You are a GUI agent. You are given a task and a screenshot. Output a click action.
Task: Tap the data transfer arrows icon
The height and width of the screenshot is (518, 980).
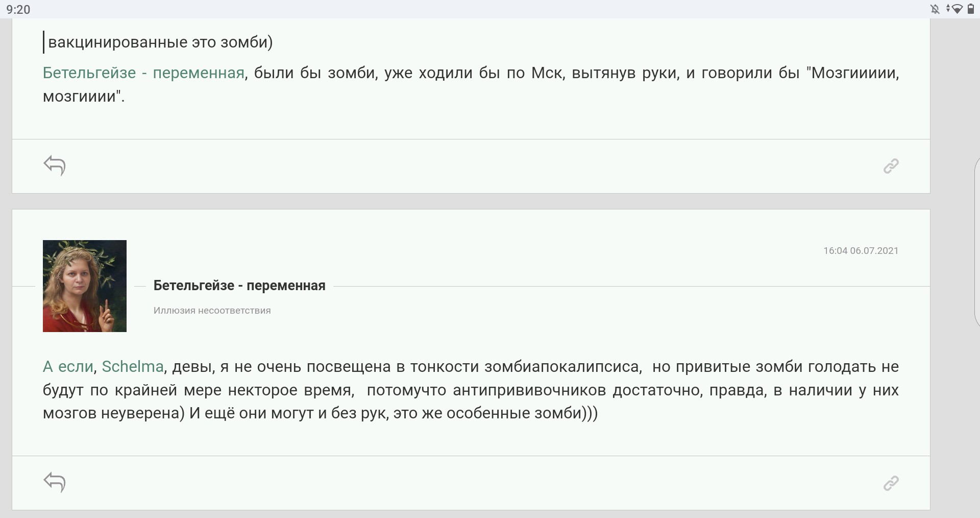point(948,9)
